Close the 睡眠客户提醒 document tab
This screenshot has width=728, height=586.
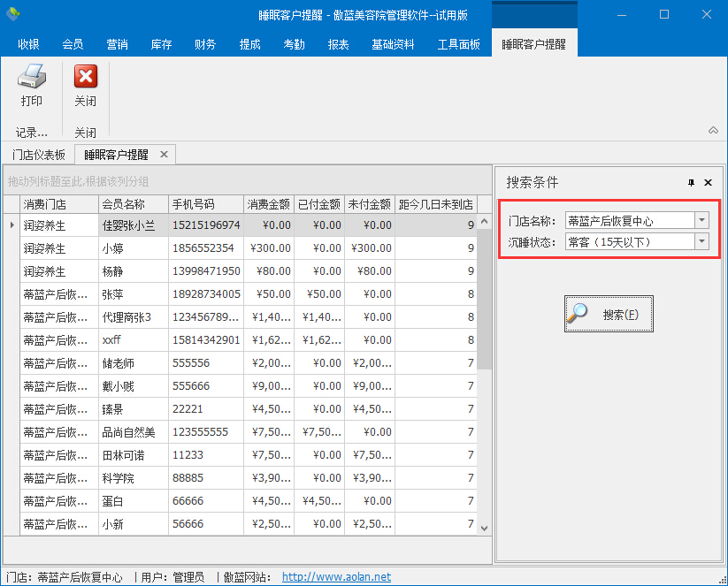pyautogui.click(x=164, y=155)
